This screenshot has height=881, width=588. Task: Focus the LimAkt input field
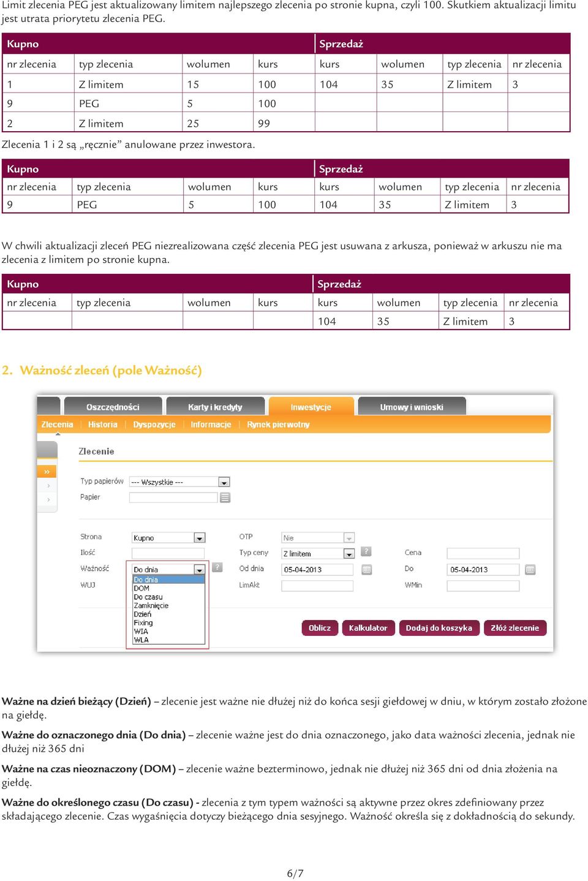[317, 586]
